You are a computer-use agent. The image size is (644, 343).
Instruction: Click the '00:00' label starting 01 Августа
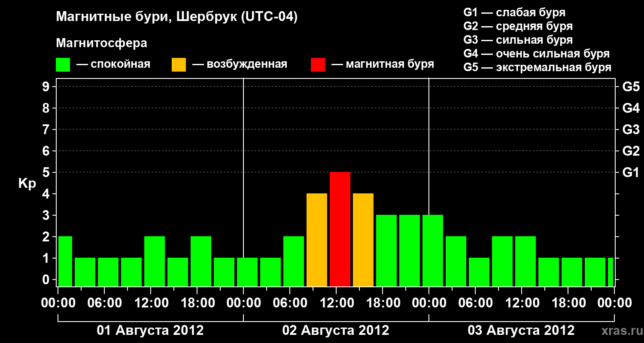[x=58, y=303]
